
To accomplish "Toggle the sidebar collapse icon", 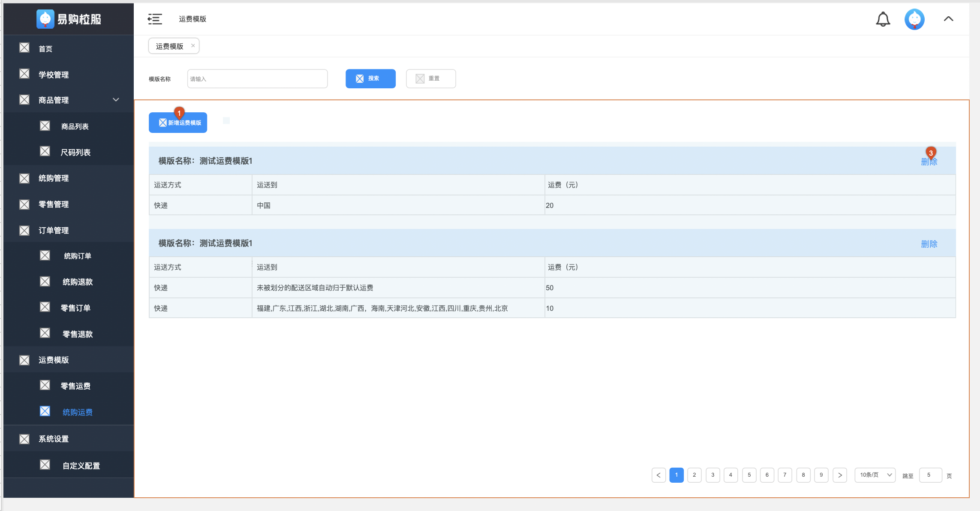I will click(x=155, y=19).
